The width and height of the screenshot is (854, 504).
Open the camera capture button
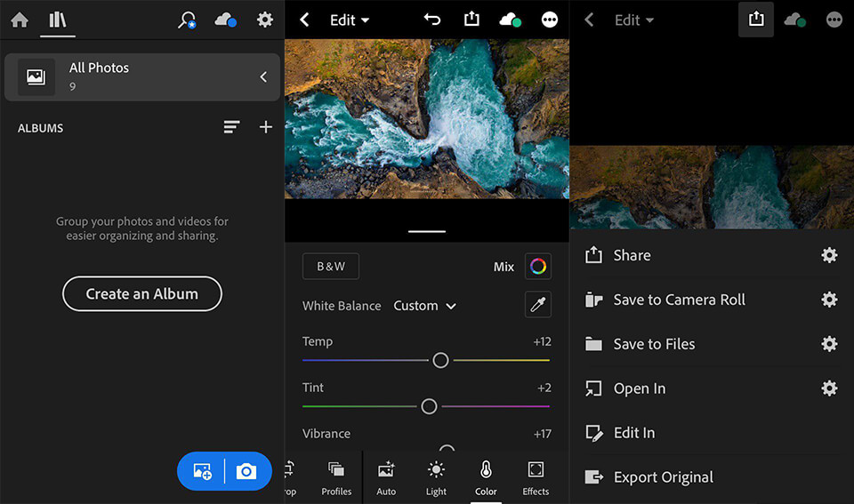(246, 471)
